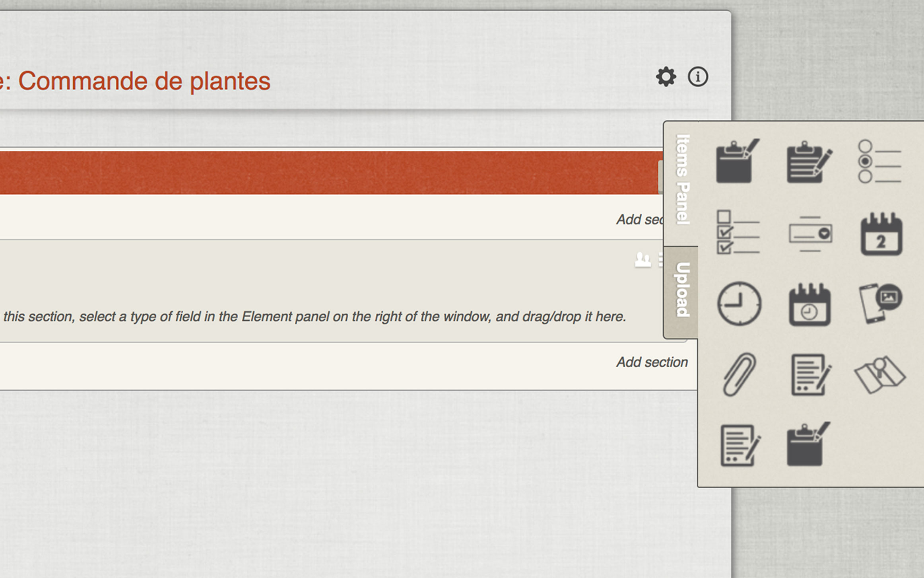Select the multi-line text clipboard field icon

point(809,162)
